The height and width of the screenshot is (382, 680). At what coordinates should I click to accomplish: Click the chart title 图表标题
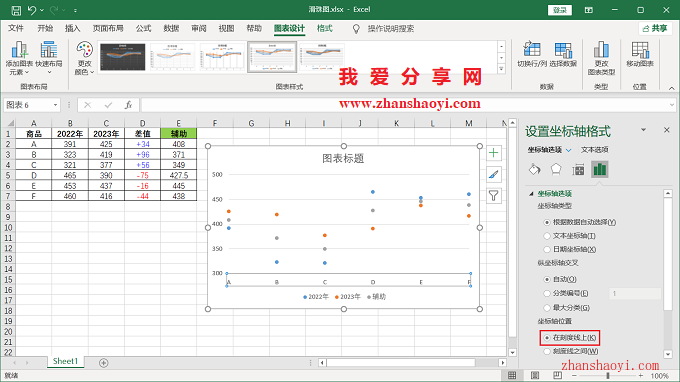(x=343, y=159)
